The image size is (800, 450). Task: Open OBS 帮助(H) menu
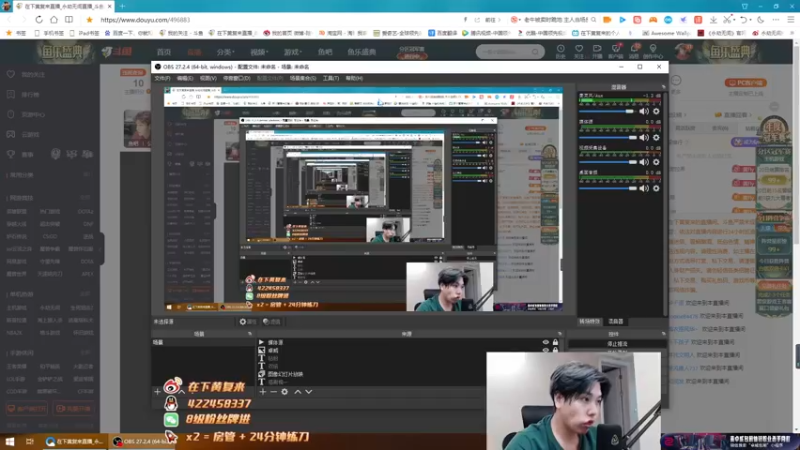[x=354, y=78]
